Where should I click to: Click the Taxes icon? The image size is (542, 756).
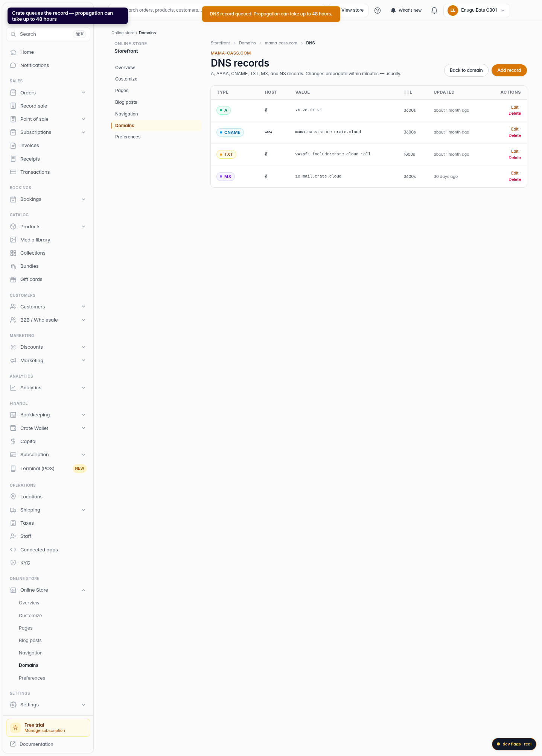pyautogui.click(x=13, y=523)
